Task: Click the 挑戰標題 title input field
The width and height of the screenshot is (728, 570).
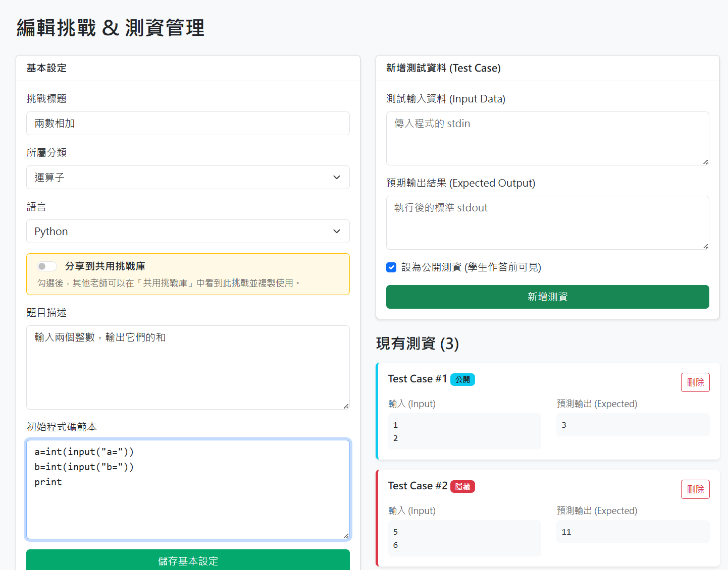Action: [x=188, y=124]
